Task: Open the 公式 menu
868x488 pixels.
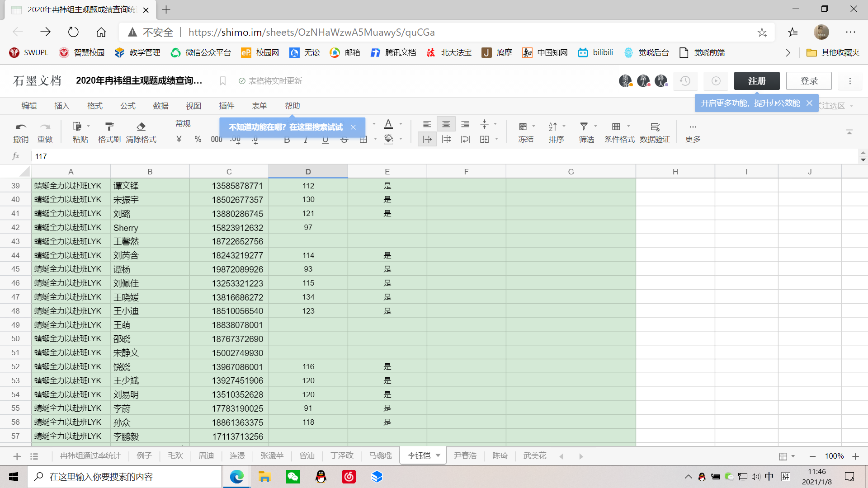Action: pos(128,106)
